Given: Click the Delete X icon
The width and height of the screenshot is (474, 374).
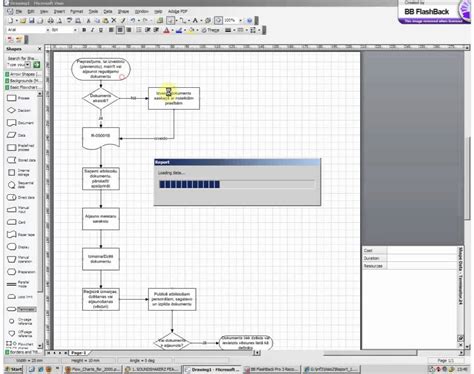Looking at the screenshot, I should click(x=114, y=21).
